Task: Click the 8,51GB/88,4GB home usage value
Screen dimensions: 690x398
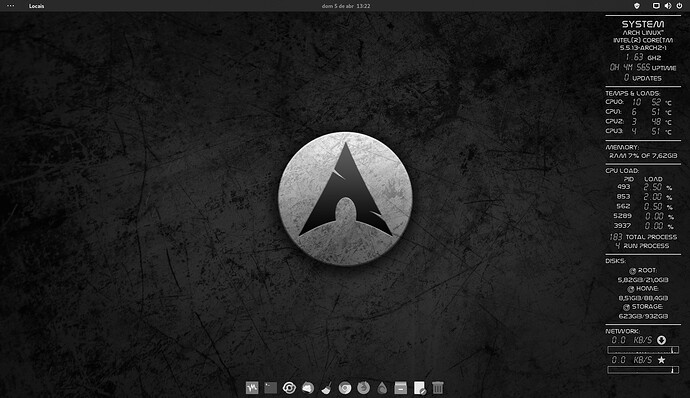Action: click(643, 298)
